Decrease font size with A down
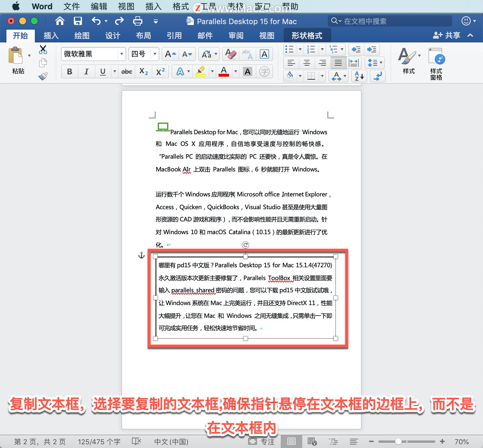 point(187,54)
